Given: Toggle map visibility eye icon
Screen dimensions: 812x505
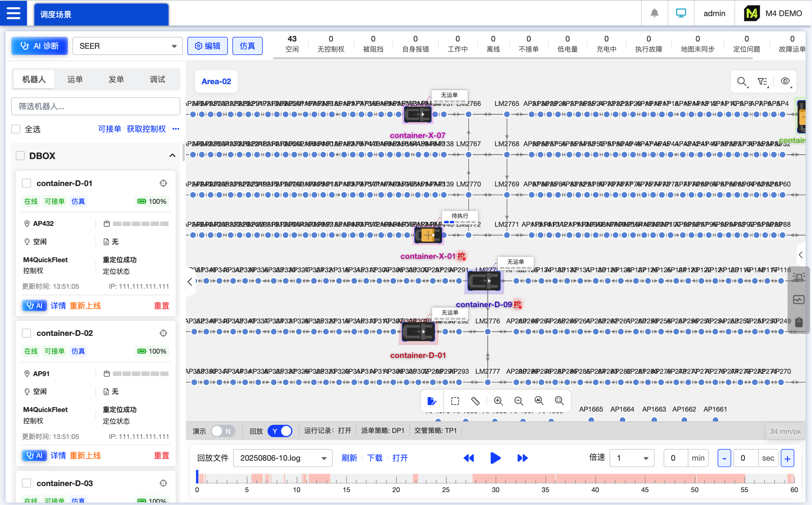Looking at the screenshot, I should 785,81.
